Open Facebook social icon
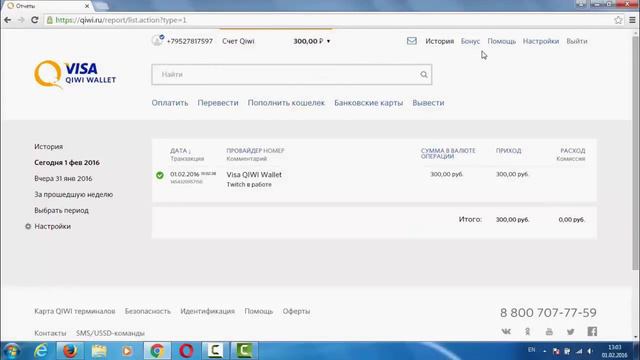640x360 pixels. click(592, 331)
